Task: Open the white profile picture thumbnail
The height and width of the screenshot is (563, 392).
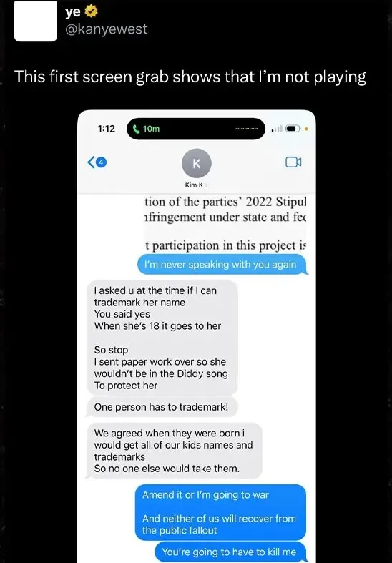Action: click(36, 21)
